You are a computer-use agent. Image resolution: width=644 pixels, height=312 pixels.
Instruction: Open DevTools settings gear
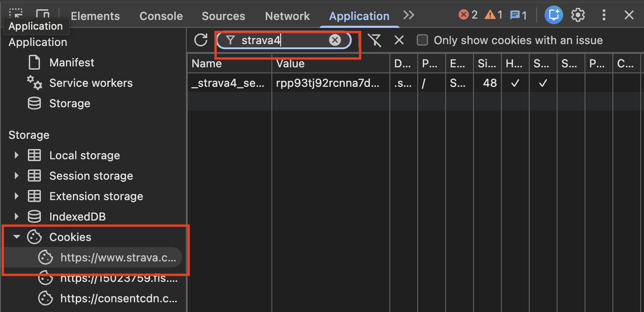click(x=578, y=15)
